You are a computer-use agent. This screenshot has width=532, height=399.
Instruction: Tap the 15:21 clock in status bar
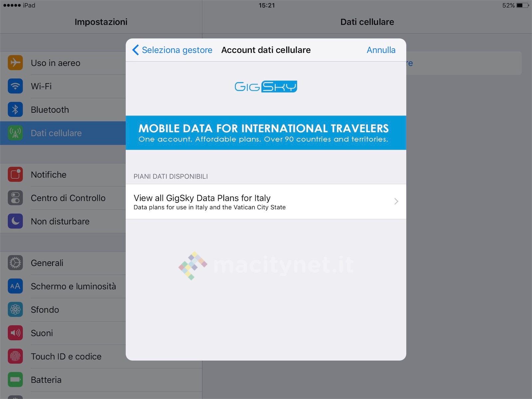point(267,5)
